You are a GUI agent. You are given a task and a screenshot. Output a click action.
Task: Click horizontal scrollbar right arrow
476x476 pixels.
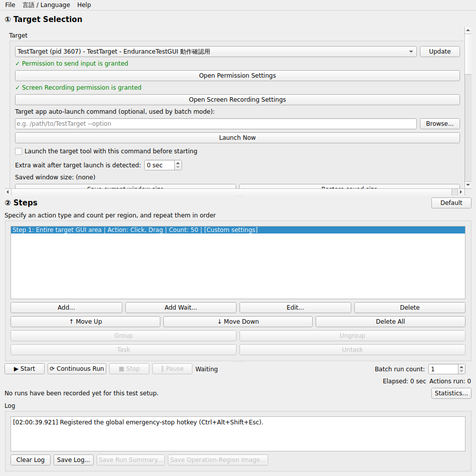[x=461, y=192]
